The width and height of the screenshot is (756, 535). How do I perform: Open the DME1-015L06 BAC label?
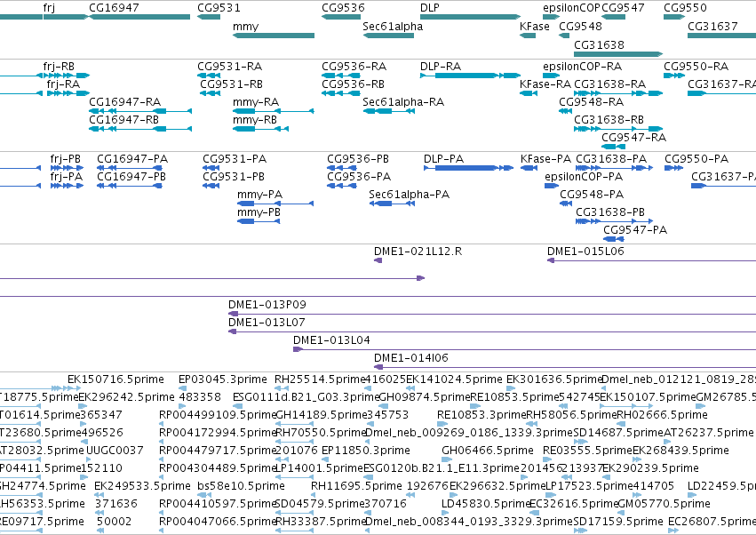(x=585, y=252)
